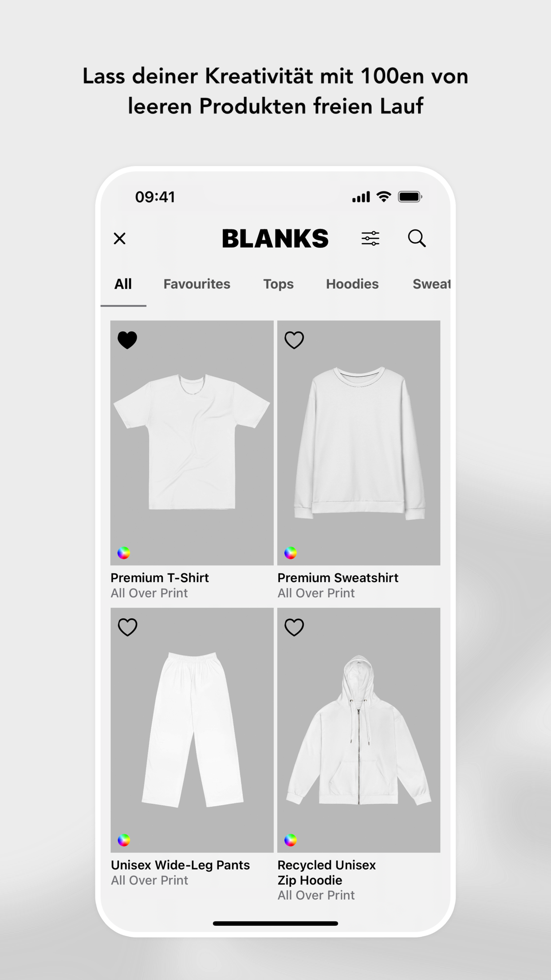Close the Blanks screen with the X icon

coord(119,238)
